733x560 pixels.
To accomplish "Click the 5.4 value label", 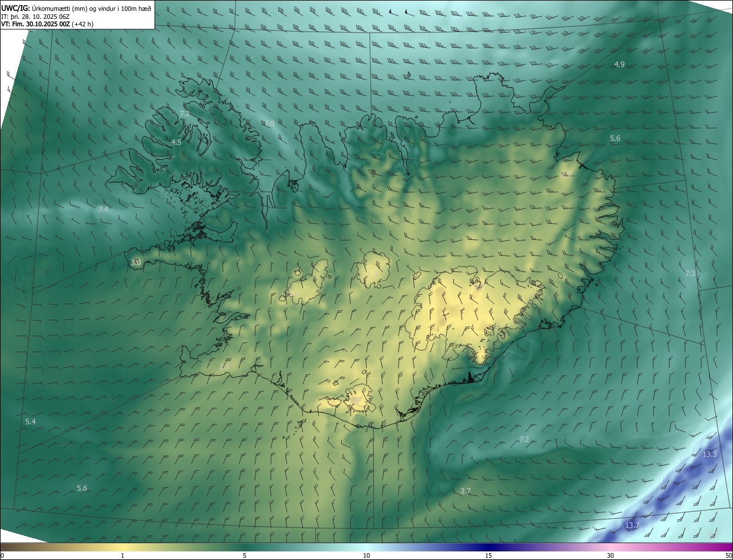I will pos(30,421).
